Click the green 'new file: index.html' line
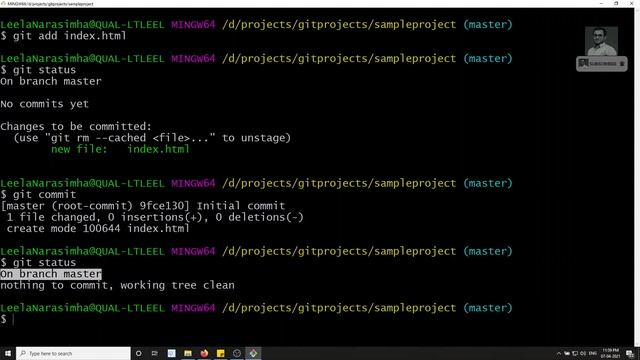Screen dimensions: 640x360 coord(120,149)
